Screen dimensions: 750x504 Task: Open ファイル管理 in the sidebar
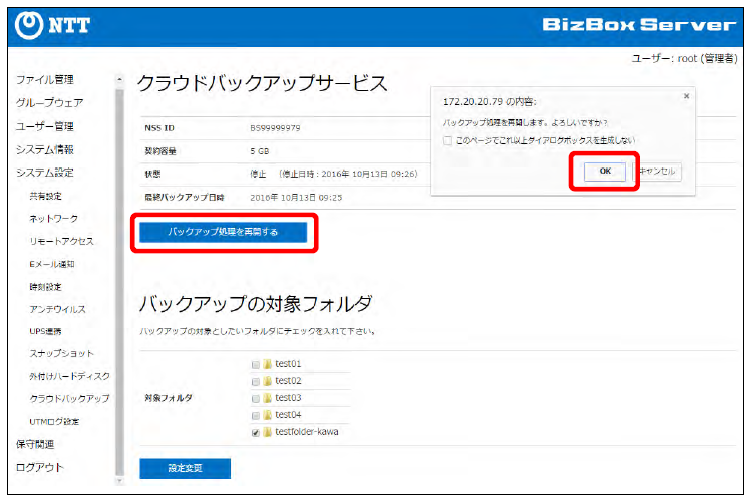[x=44, y=79]
